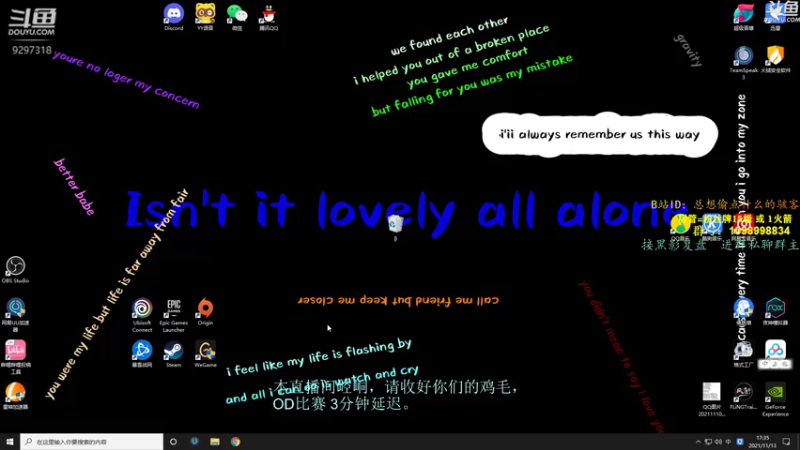Image resolution: width=800 pixels, height=450 pixels.
Task: Open the WeChat (微信) desktop shortcut
Action: 237,17
